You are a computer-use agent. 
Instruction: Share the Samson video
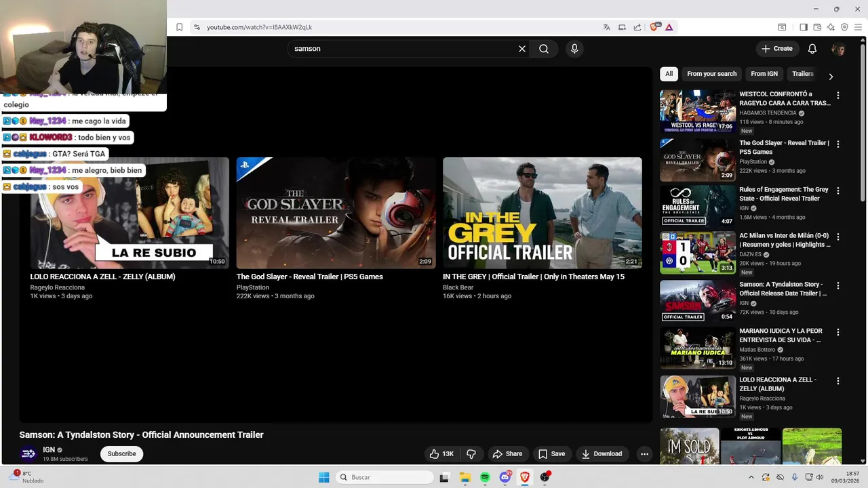coord(507,454)
